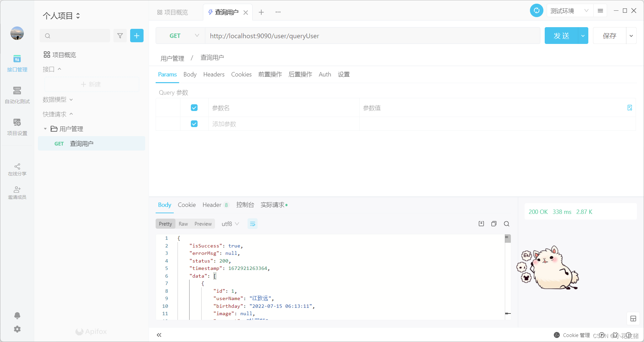Download the response body
This screenshot has height=342, width=644.
pos(481,224)
